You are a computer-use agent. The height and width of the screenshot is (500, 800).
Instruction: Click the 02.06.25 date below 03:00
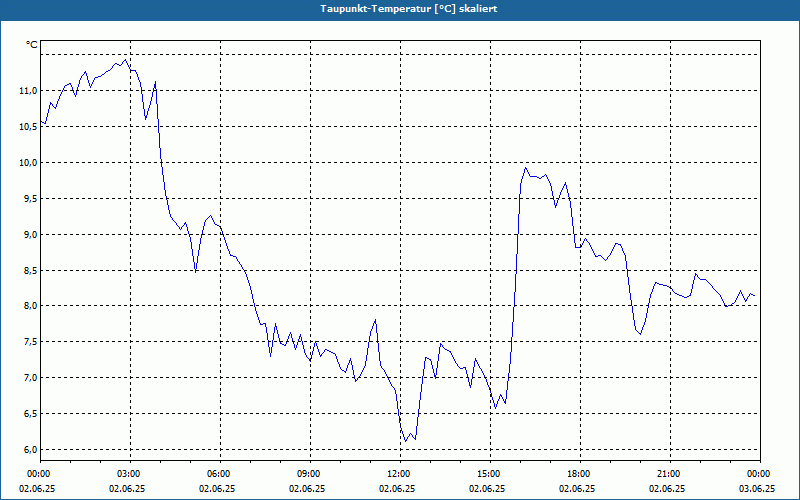point(127,489)
